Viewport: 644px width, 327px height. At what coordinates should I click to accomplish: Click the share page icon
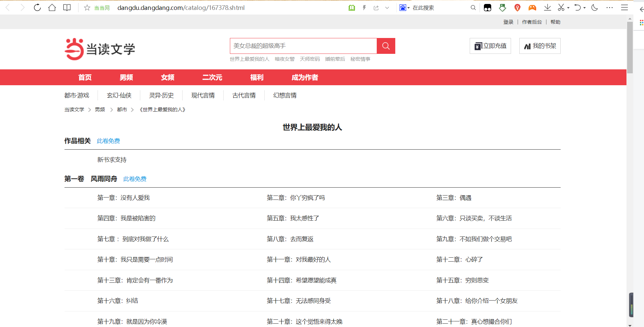point(376,8)
